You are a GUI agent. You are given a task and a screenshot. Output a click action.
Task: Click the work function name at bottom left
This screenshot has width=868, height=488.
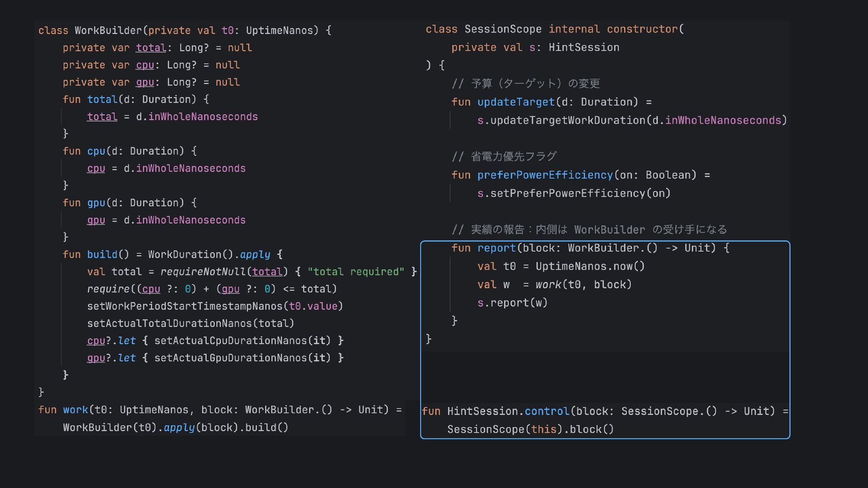(x=75, y=410)
